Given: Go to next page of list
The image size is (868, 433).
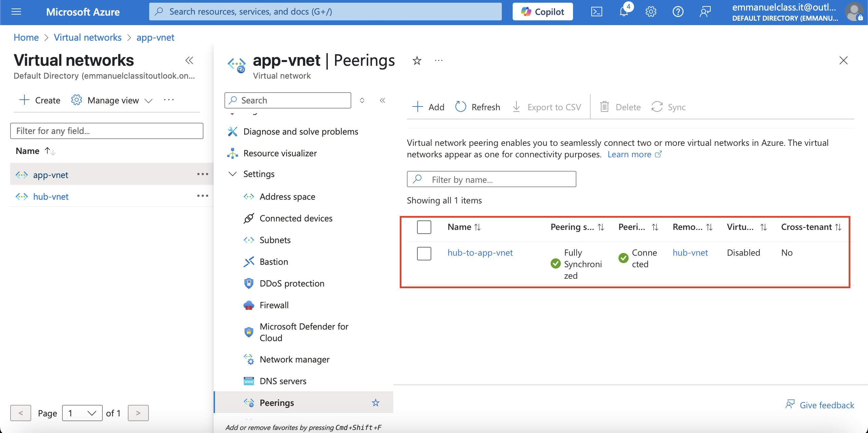Looking at the screenshot, I should [138, 413].
